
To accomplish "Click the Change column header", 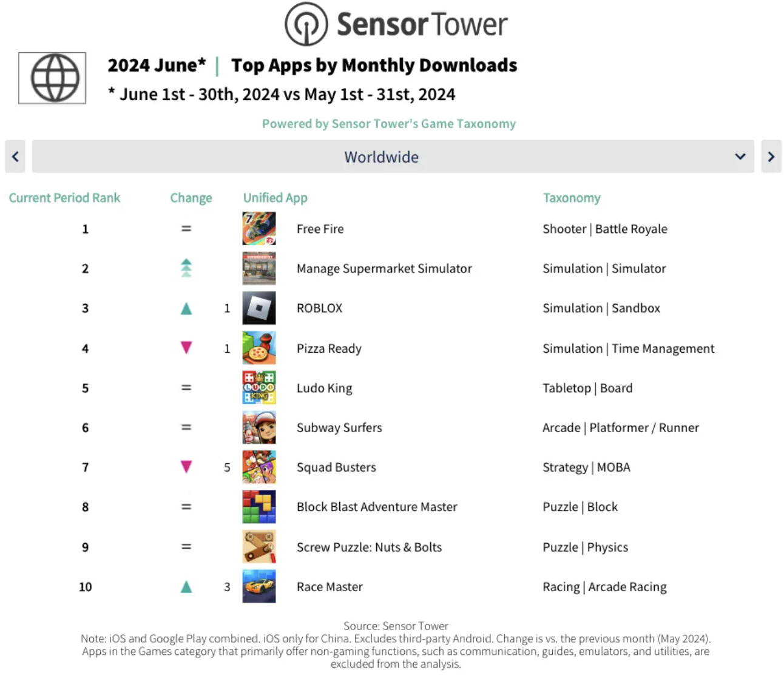I will [x=191, y=198].
